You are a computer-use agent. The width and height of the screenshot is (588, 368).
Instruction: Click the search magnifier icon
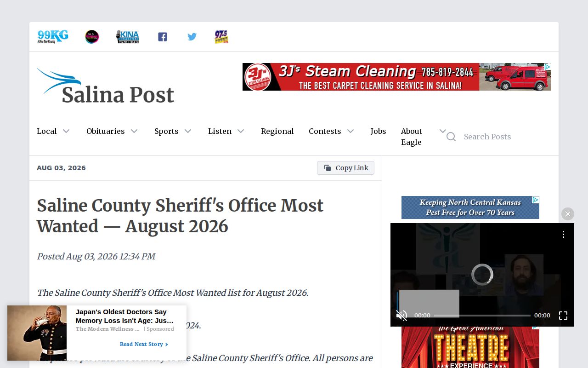451,137
